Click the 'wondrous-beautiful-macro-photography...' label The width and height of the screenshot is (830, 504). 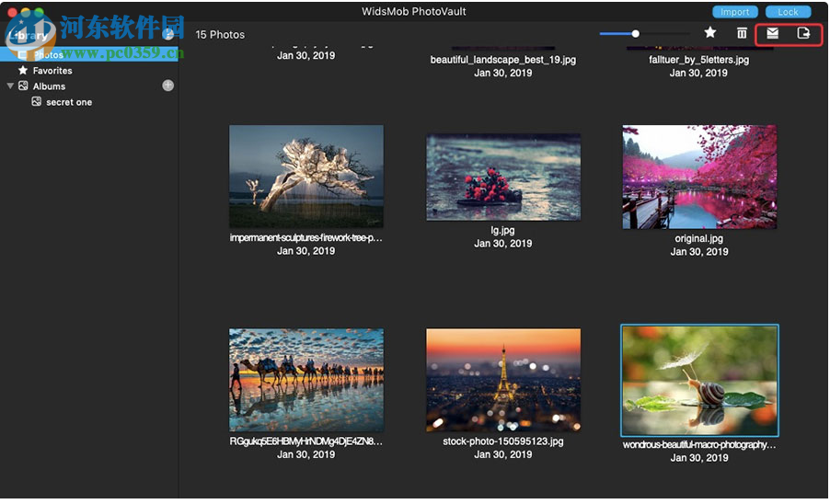pos(699,445)
